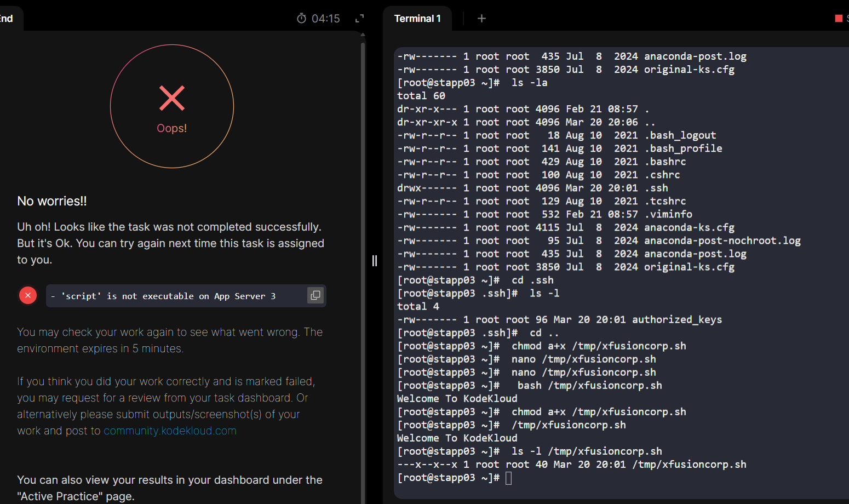The height and width of the screenshot is (504, 849).
Task: Click the .viminfo entry in the terminal listing
Action: point(668,214)
